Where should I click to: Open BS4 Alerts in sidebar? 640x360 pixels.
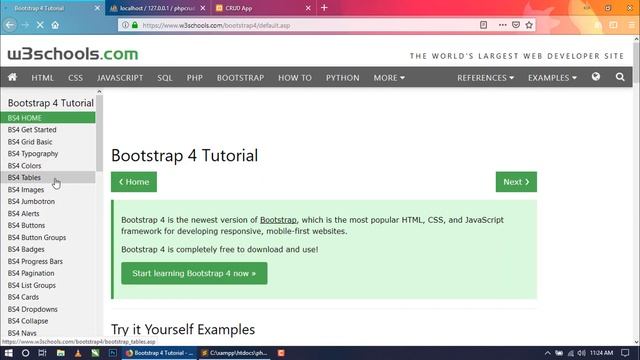coord(48,213)
